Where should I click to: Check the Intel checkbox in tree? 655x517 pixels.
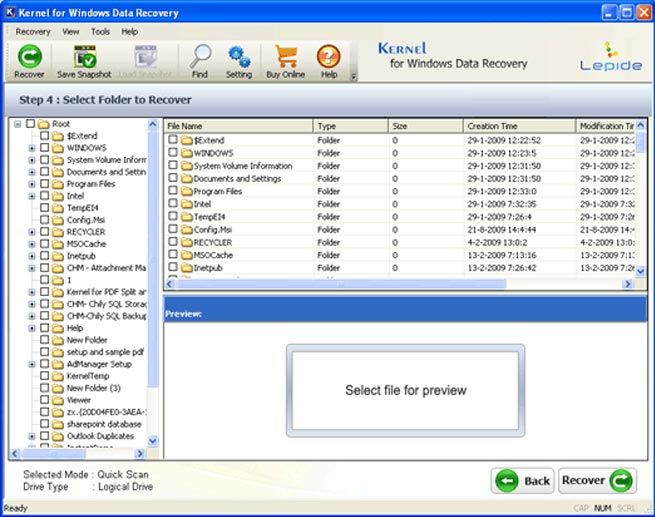point(45,196)
